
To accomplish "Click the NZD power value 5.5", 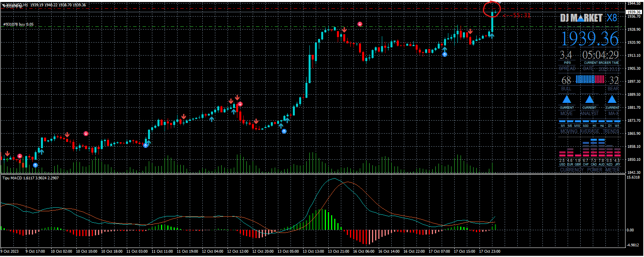I will click(609, 160).
